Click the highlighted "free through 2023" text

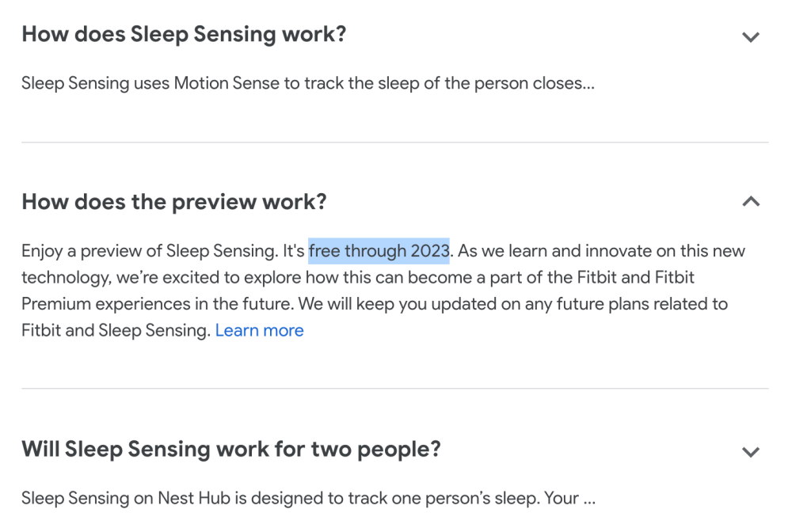[379, 252]
